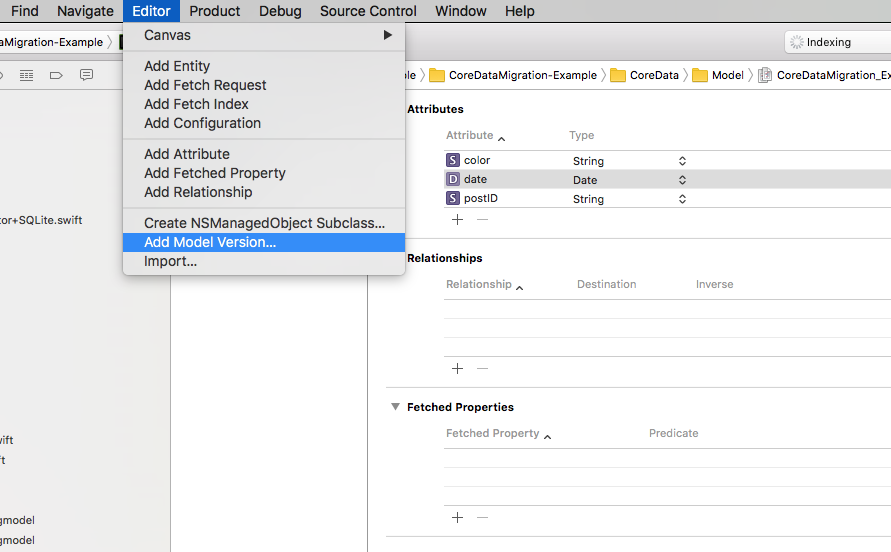891x552 pixels.
Task: Open type dropdown for color attribute
Action: [682, 161]
